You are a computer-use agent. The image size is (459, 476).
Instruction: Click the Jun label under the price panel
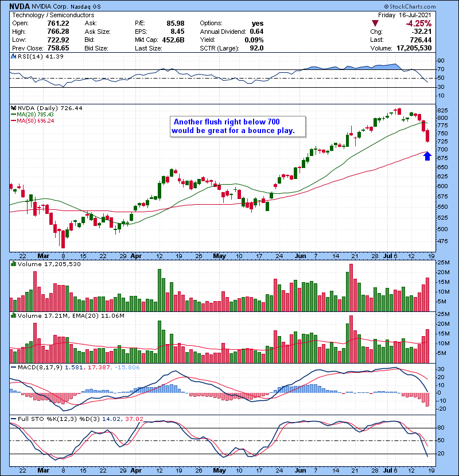pos(300,256)
